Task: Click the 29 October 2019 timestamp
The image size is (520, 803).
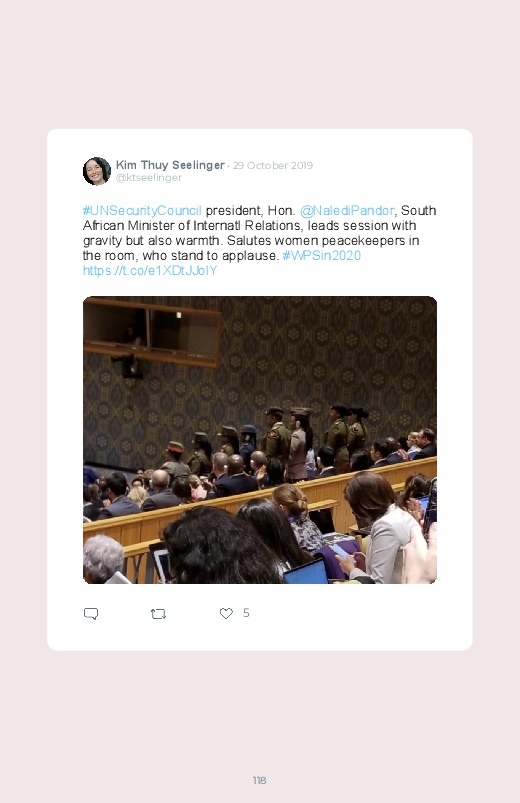Action: [x=273, y=165]
